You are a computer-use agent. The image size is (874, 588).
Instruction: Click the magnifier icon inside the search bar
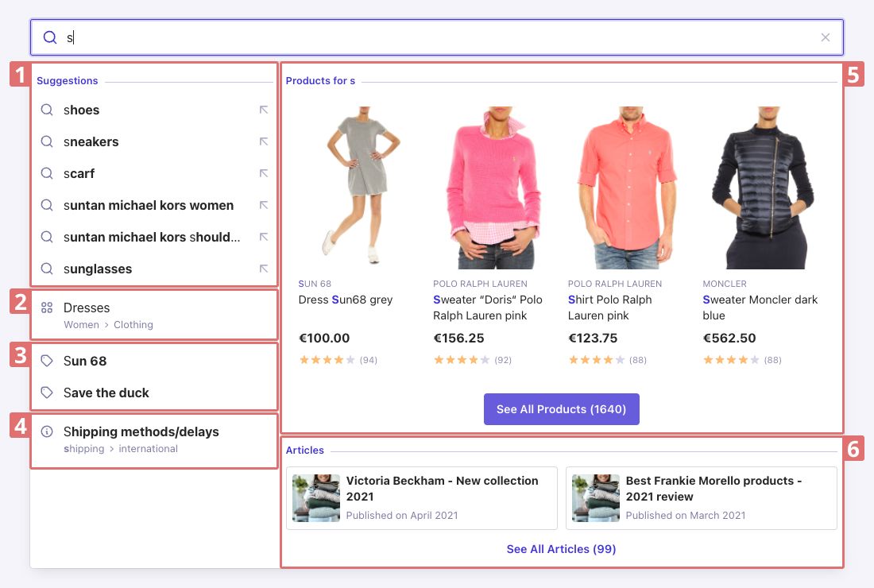click(50, 37)
